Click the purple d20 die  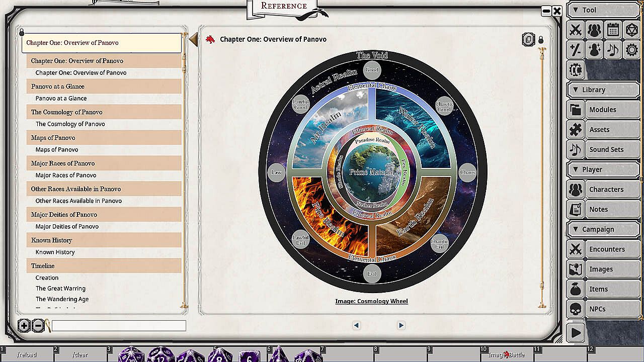tap(131, 354)
